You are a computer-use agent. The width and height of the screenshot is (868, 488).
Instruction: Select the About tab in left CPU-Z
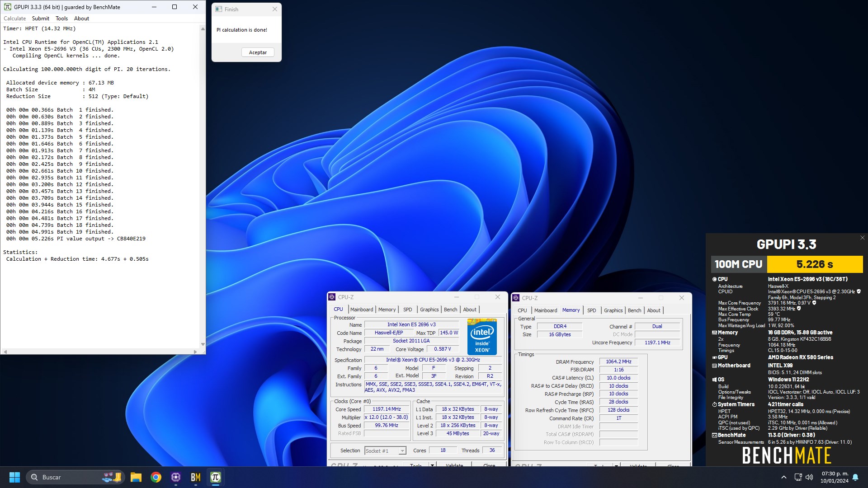470,310
